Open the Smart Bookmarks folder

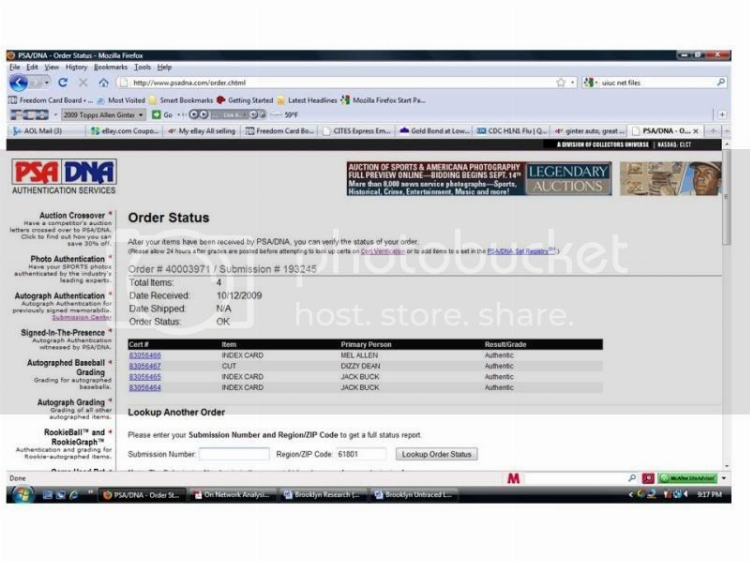tap(181, 100)
